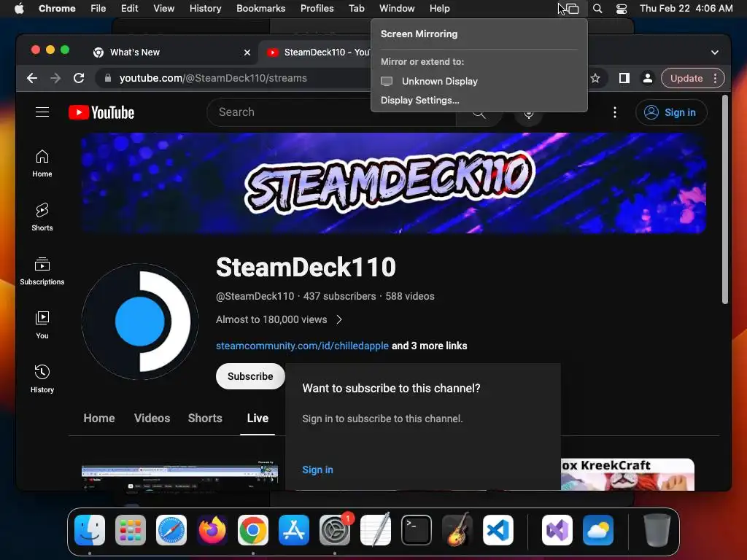Click Sign in link in subscribe popup
747x560 pixels.
click(318, 470)
